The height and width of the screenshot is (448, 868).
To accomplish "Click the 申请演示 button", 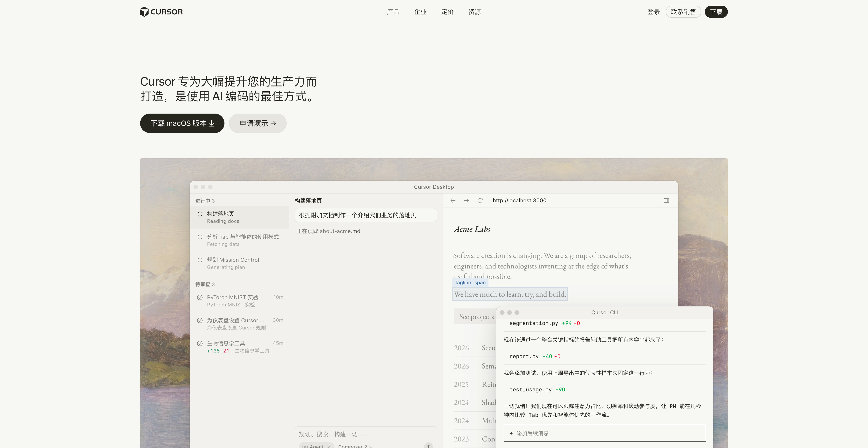I will [x=257, y=123].
